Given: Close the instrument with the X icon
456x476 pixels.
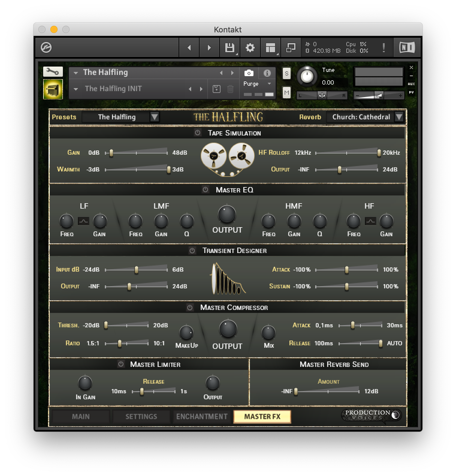Looking at the screenshot, I should tap(411, 67).
